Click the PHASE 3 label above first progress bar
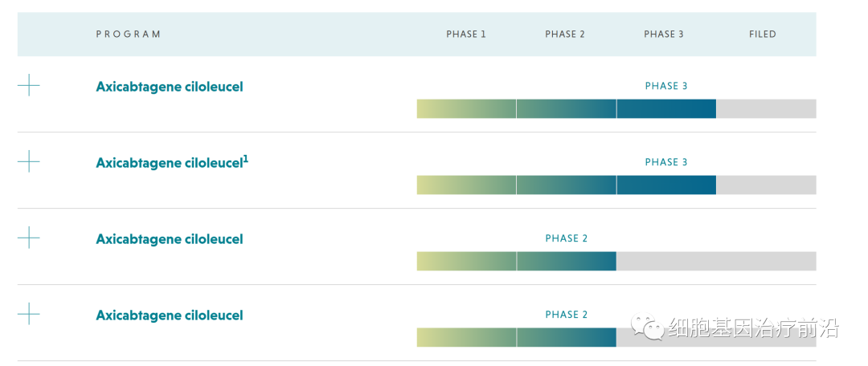This screenshot has height=366, width=868. [666, 86]
